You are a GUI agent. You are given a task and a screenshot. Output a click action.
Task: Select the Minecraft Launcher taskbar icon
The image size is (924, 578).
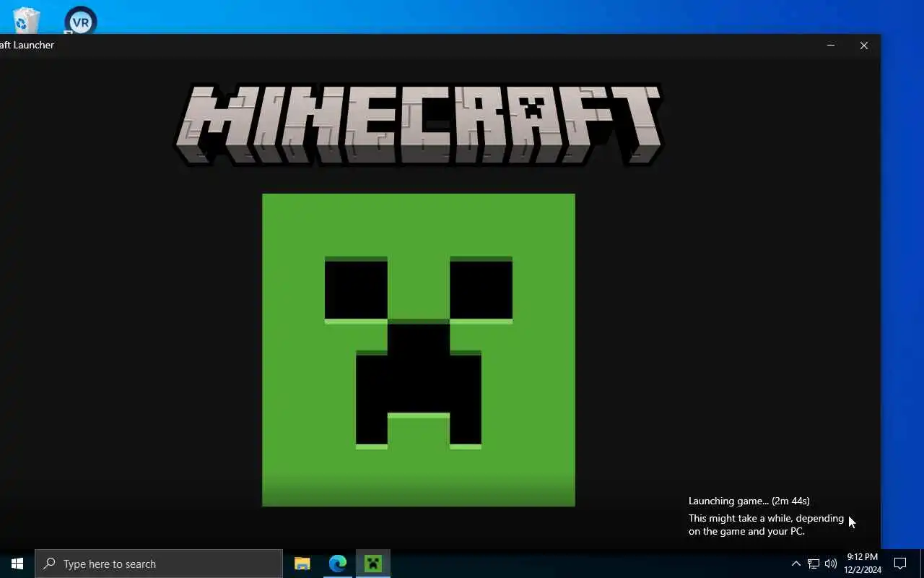373,564
